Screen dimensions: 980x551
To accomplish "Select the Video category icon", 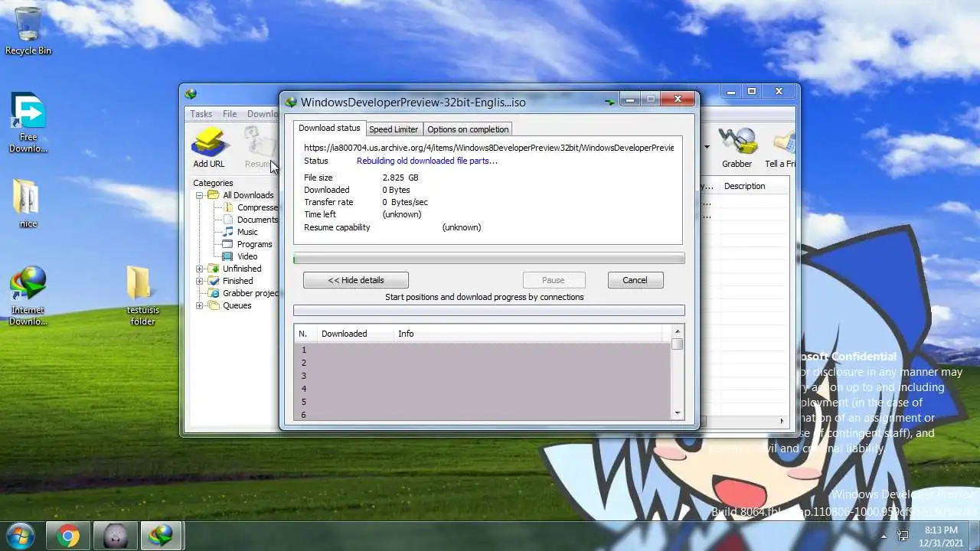I will tap(228, 256).
